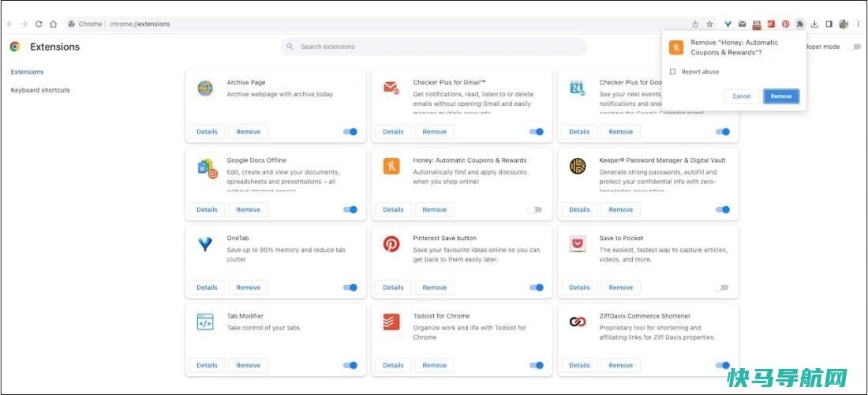
Task: Click the share page icon in address bar
Action: tap(695, 24)
